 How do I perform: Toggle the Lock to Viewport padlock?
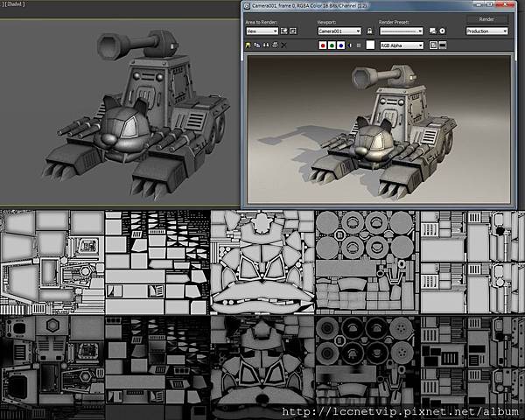click(369, 31)
